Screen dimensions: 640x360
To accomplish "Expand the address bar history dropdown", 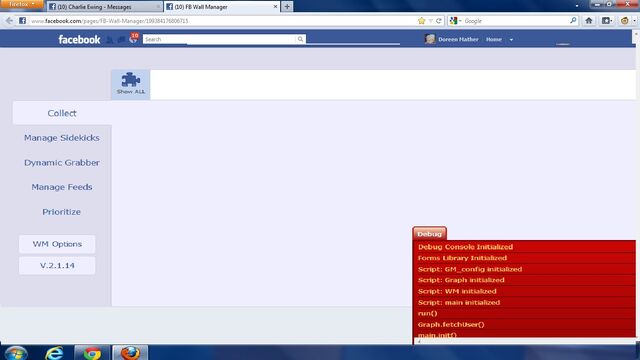I will click(x=430, y=21).
